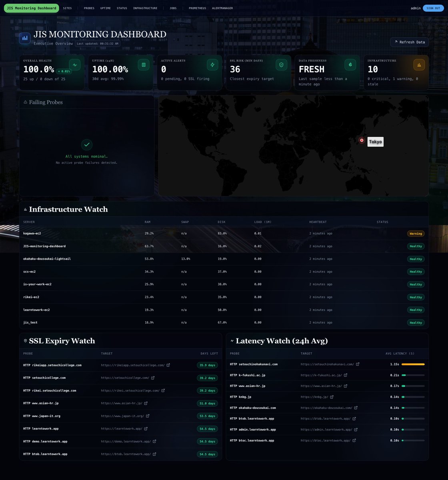The width and height of the screenshot is (448, 480).
Task: Select the jis_test server name
Action: tap(30, 322)
